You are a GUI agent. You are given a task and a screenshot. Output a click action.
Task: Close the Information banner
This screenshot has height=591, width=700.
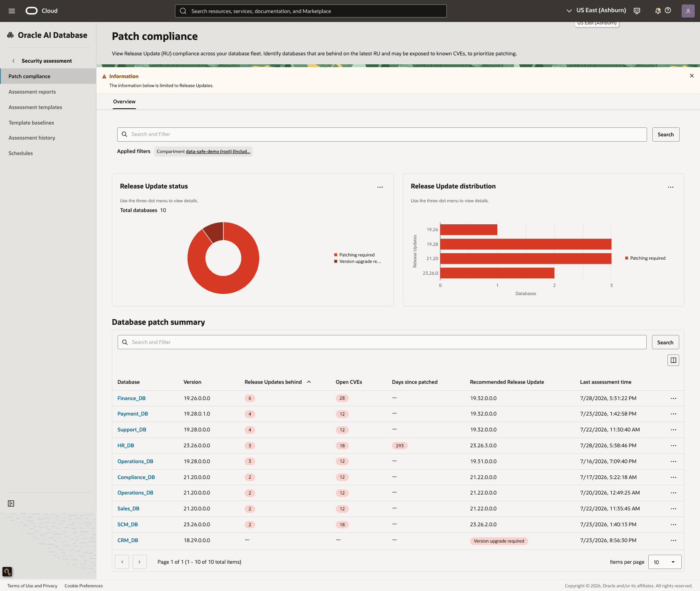(x=691, y=76)
